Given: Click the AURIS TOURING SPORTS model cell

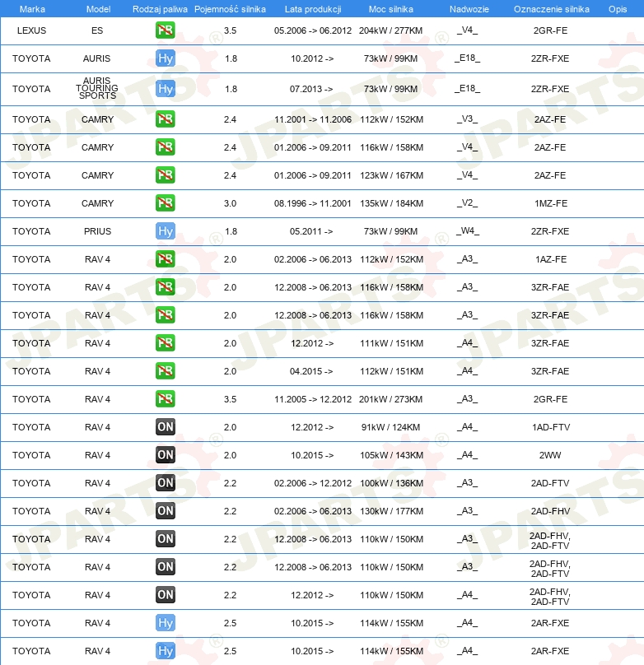Looking at the screenshot, I should 97,88.
